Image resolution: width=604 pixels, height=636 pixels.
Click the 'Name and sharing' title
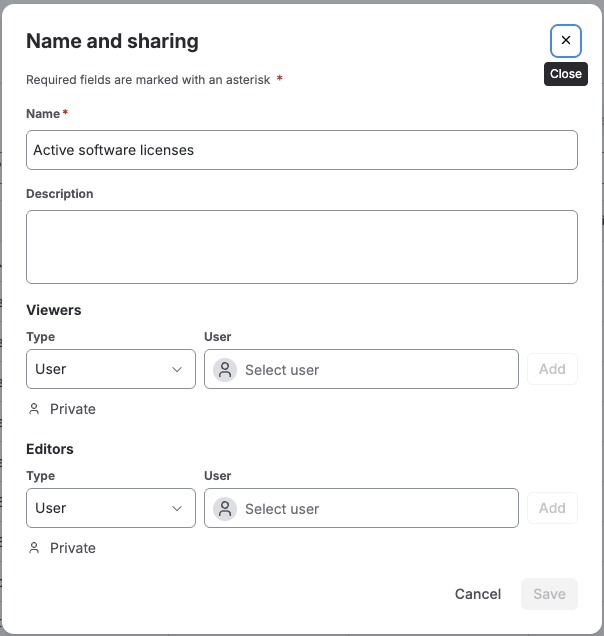pos(112,41)
